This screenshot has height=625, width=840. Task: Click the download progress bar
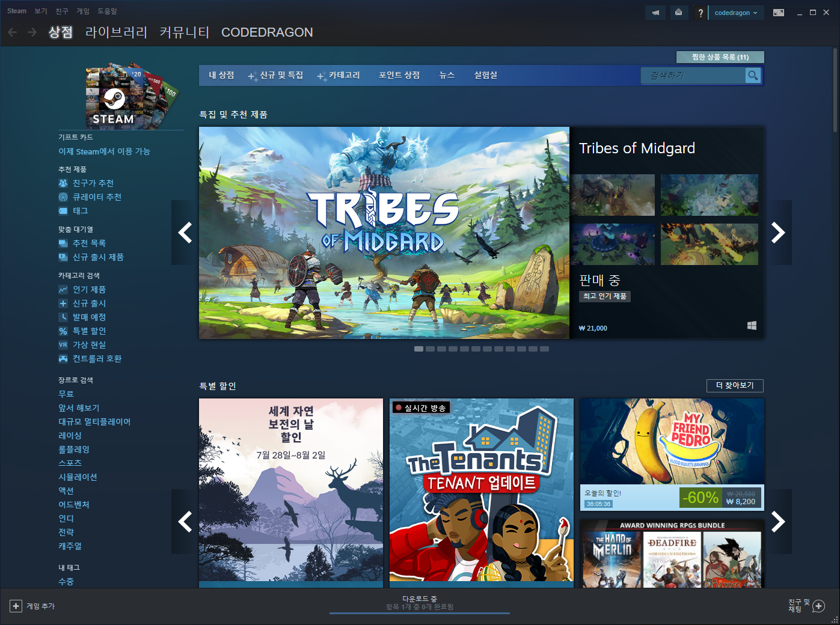click(x=420, y=613)
